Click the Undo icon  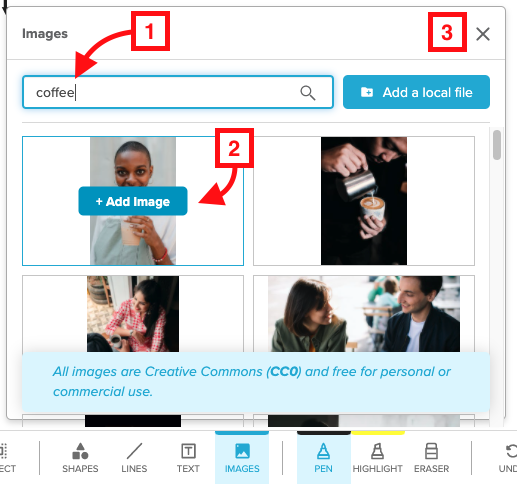point(510,451)
